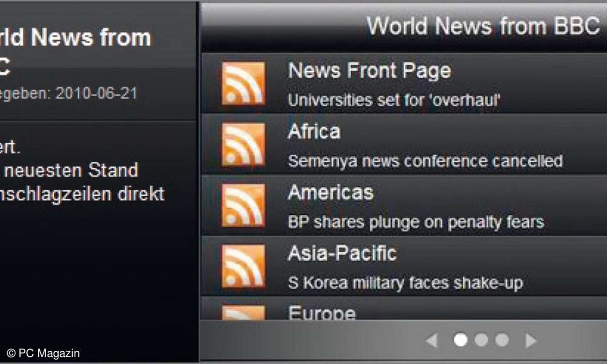Click headline "S Korea military faces shake-up"
Screen dimensions: 607x364
[405, 283]
